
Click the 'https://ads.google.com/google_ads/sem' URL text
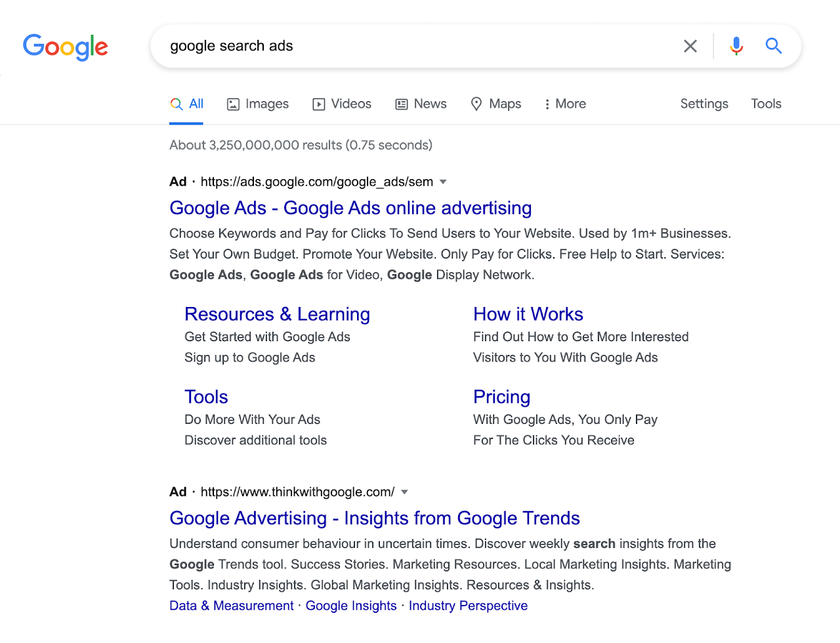click(317, 182)
